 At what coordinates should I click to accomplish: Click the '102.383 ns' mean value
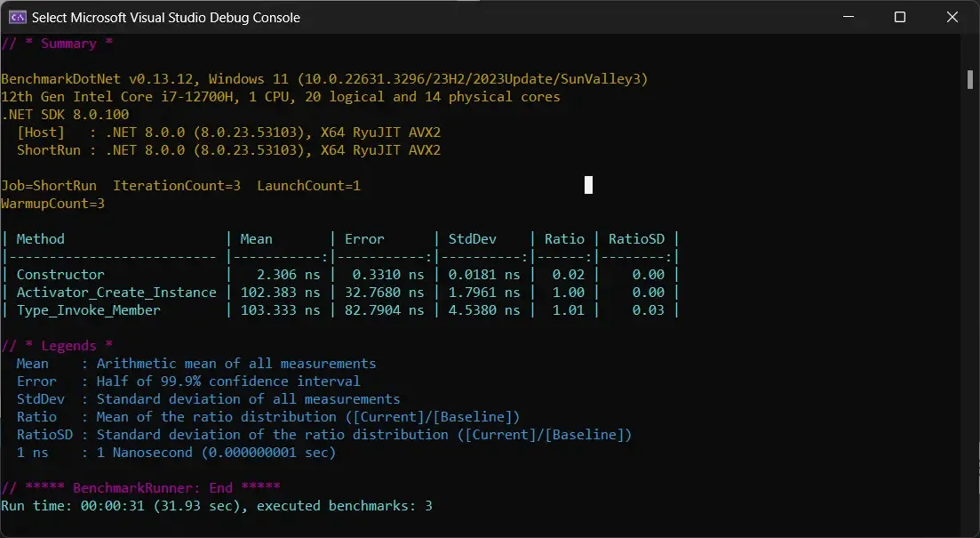point(280,293)
